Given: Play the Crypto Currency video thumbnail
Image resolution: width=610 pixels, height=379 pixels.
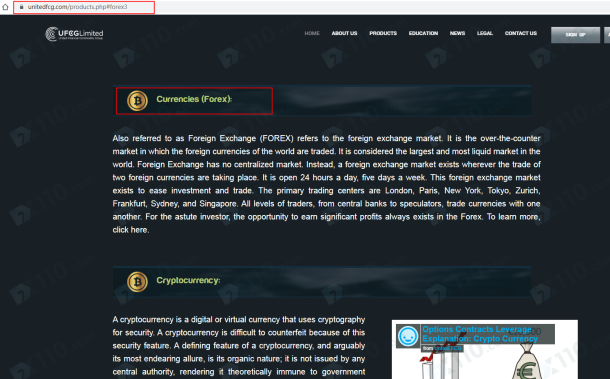Looking at the screenshot, I should point(485,349).
